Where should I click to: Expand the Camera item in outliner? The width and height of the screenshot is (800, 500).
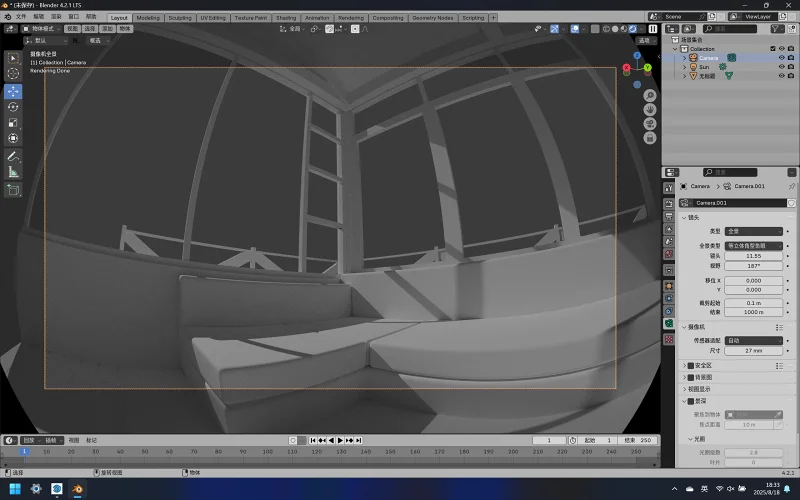(685, 58)
